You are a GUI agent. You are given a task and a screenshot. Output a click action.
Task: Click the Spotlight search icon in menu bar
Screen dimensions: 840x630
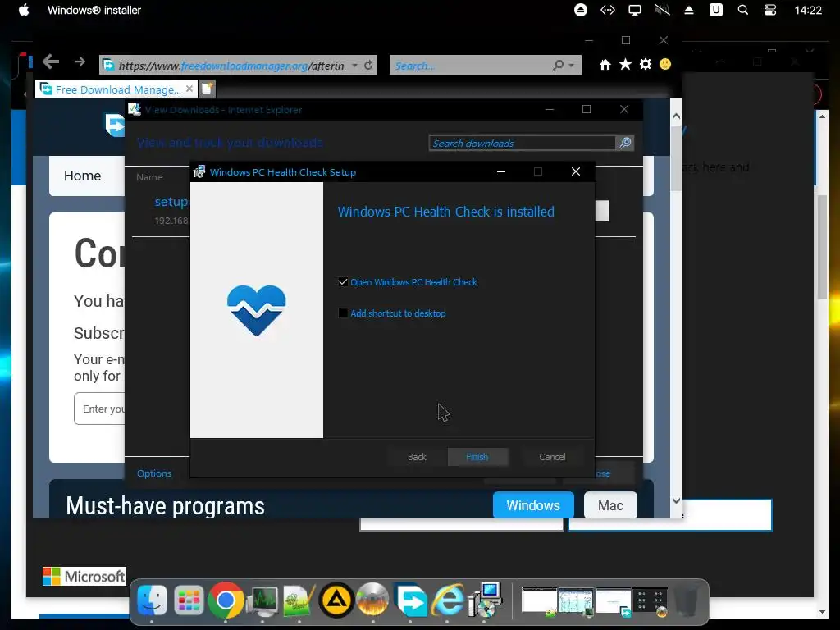(x=743, y=10)
